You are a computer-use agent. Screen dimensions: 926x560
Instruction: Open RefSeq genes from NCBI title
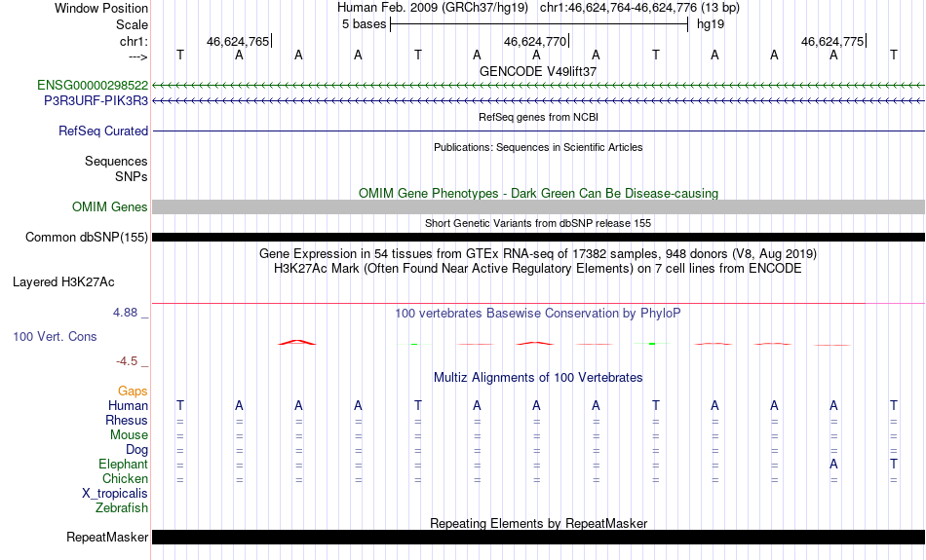(x=538, y=117)
